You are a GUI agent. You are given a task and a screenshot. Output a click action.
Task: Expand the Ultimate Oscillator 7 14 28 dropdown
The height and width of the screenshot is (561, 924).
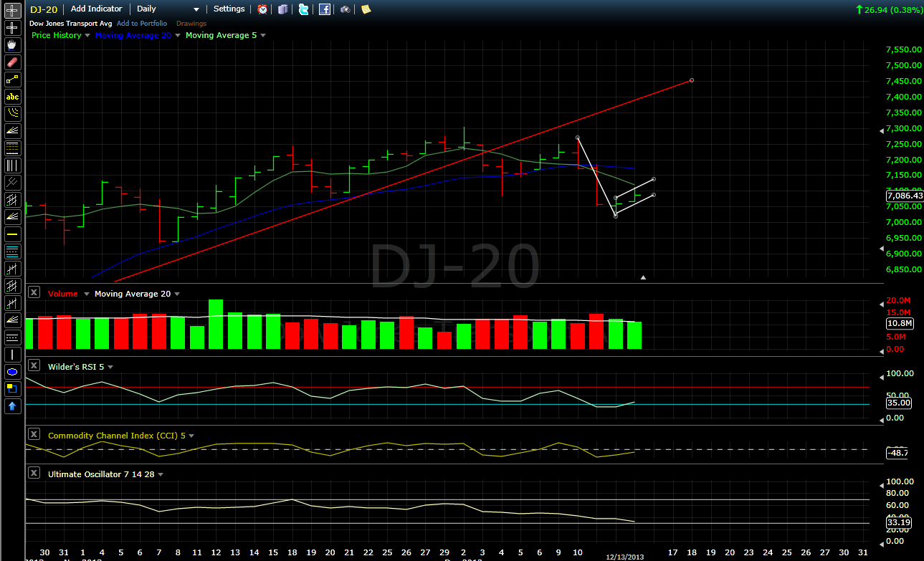[161, 474]
